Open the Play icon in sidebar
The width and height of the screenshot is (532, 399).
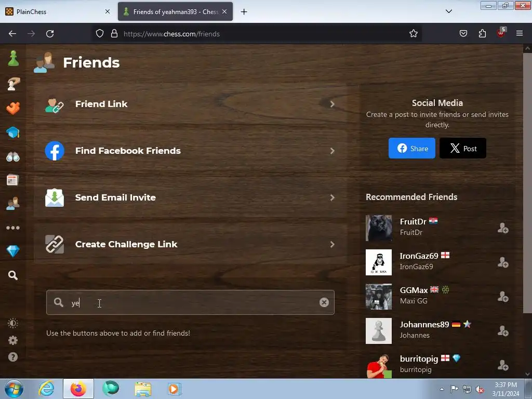13,84
